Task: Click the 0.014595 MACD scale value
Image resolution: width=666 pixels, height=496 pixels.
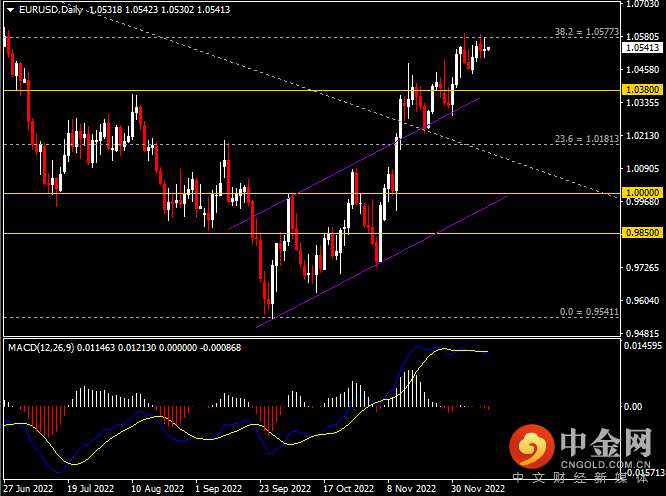Action: click(642, 346)
